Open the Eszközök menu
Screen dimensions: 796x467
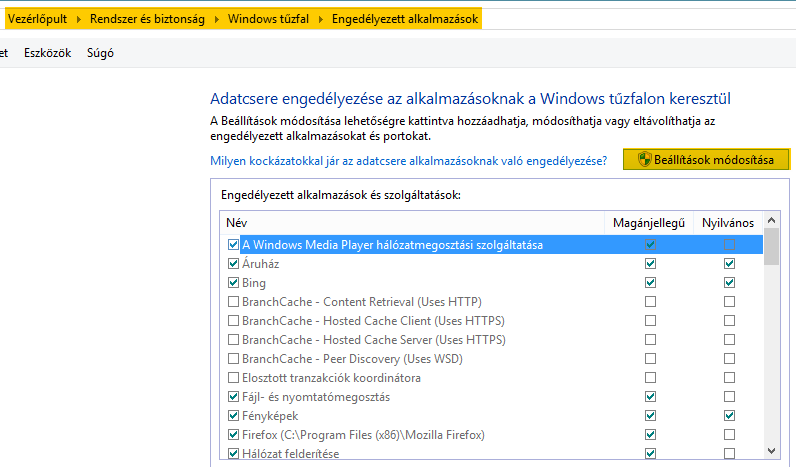click(47, 53)
